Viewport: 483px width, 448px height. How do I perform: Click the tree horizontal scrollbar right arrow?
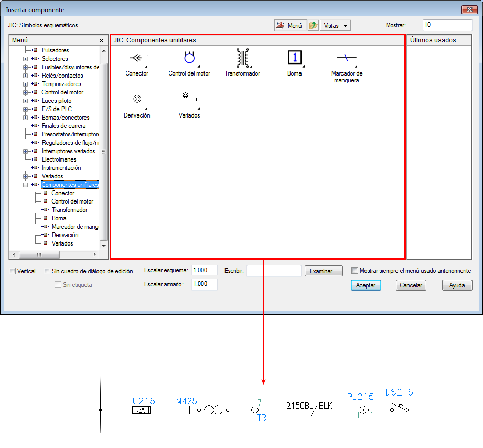pyautogui.click(x=94, y=255)
